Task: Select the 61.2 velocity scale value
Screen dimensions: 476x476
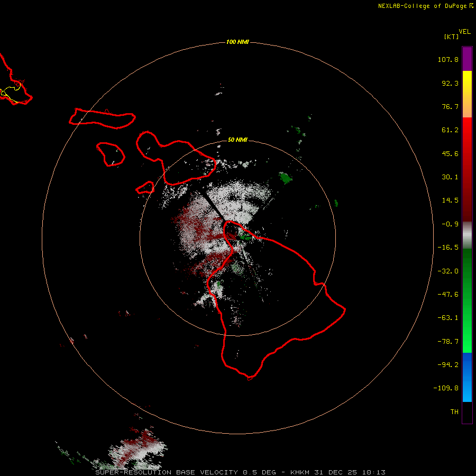Action: coord(450,130)
